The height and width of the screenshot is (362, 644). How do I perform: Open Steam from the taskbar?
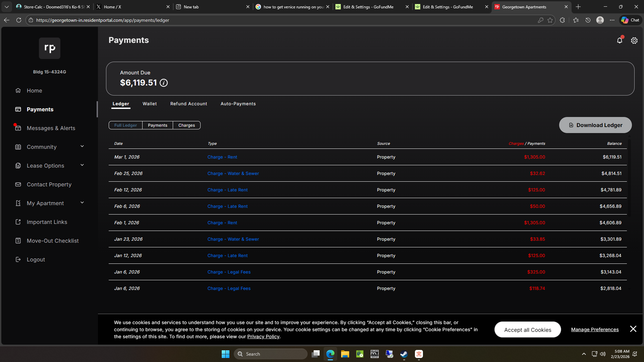404,354
